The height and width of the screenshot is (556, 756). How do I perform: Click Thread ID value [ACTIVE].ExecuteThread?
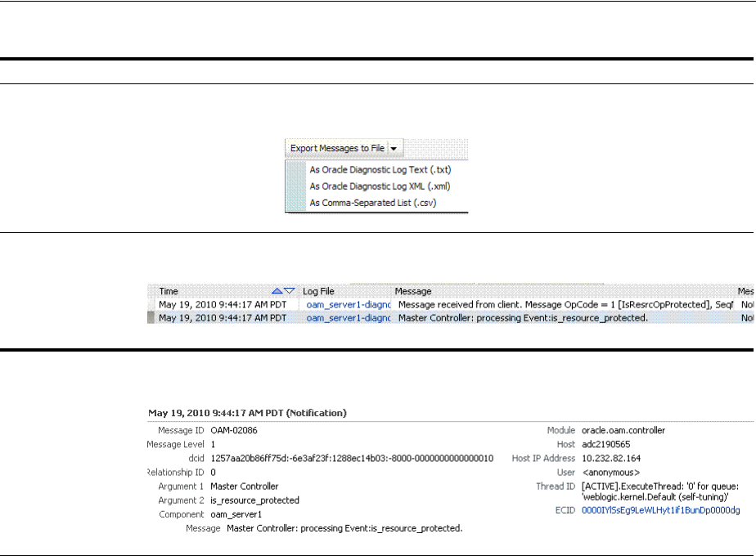(660, 491)
